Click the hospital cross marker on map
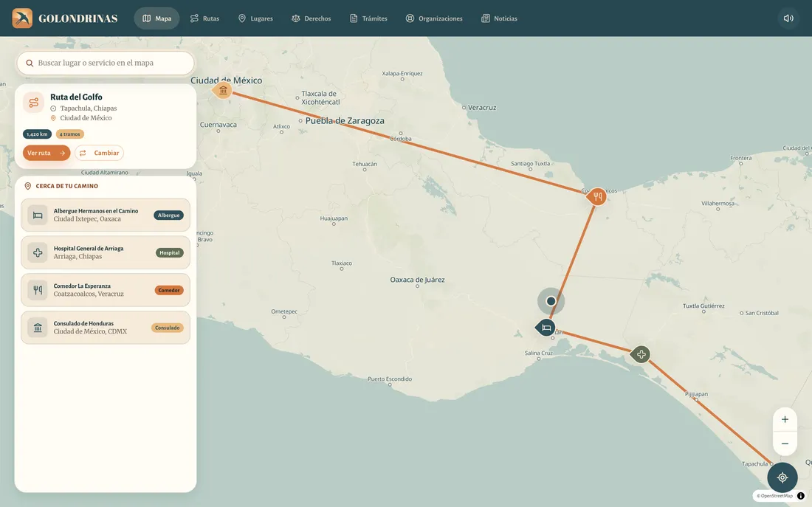 click(641, 354)
